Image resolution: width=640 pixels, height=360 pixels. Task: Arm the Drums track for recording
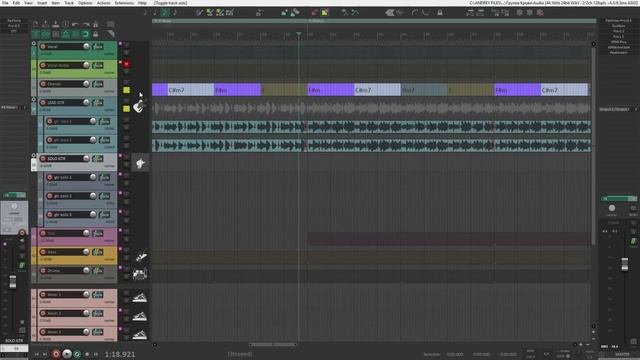click(x=43, y=271)
